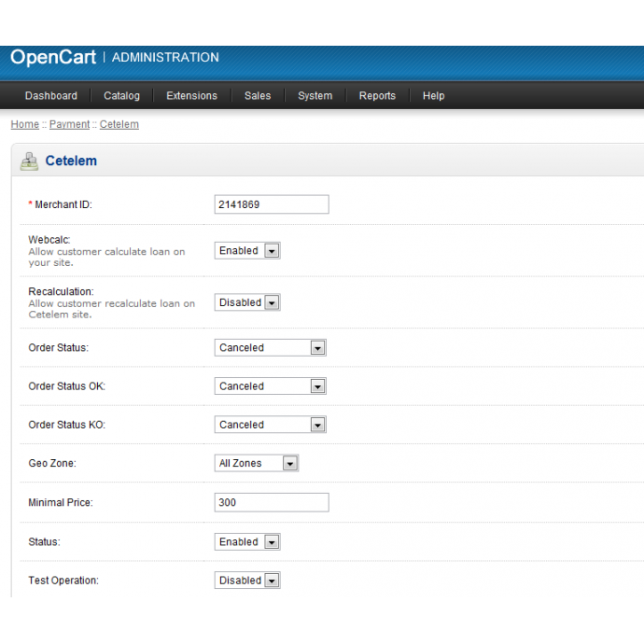644x644 pixels.
Task: Click the Webcalc label
Action: (49, 240)
